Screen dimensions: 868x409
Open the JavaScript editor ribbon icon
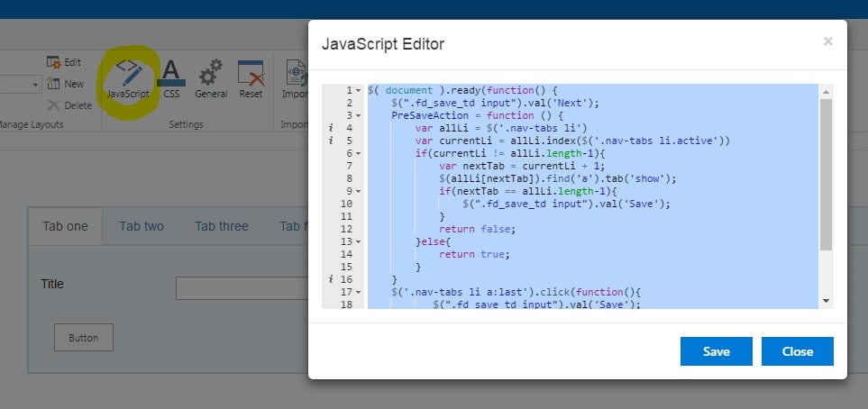pos(128,79)
